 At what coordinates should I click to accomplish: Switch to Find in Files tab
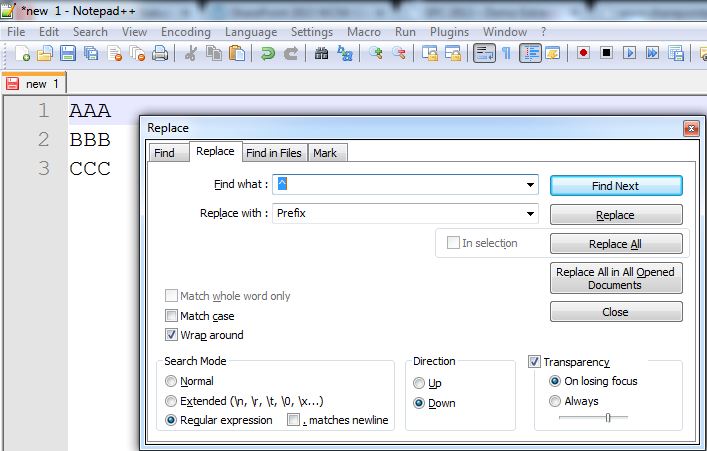(x=274, y=153)
